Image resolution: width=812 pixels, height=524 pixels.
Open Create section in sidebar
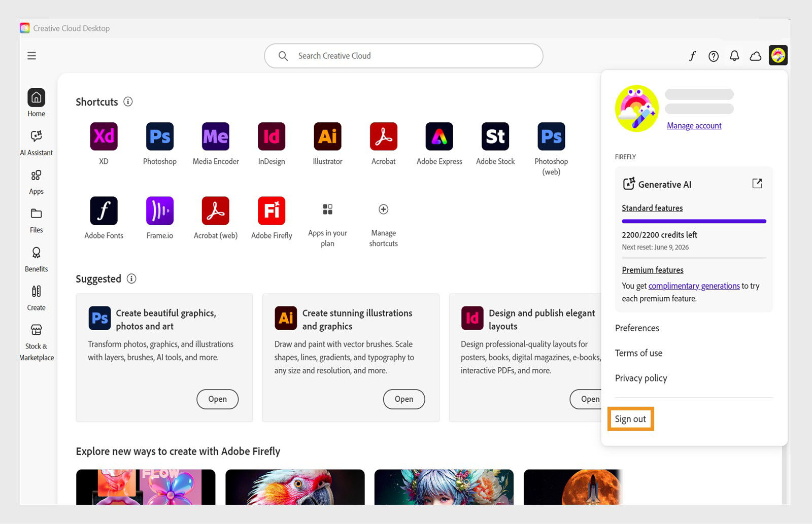click(36, 298)
